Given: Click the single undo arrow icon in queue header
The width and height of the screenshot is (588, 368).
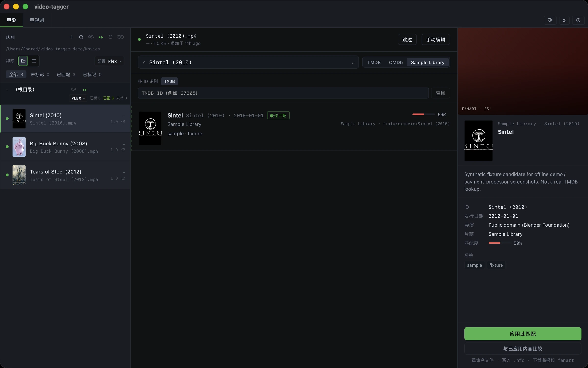Looking at the screenshot, I should pos(110,37).
